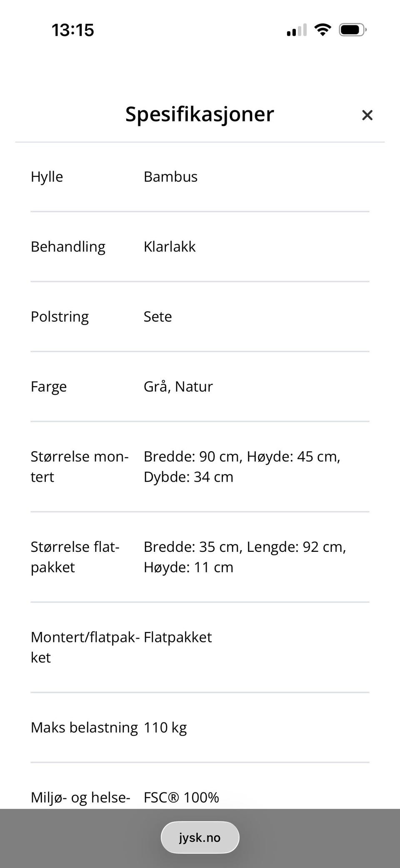This screenshot has height=868, width=400.
Task: Tap the Montert/flatpakket value Flatpakket
Action: click(x=177, y=637)
